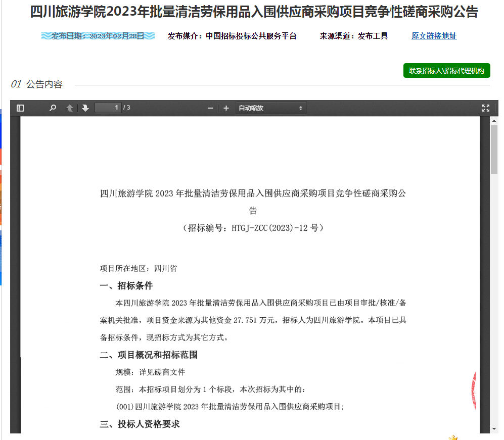Screen dimensions: 504x440
Task: Open the 自动缩放 zoom dropdown
Action: click(270, 108)
